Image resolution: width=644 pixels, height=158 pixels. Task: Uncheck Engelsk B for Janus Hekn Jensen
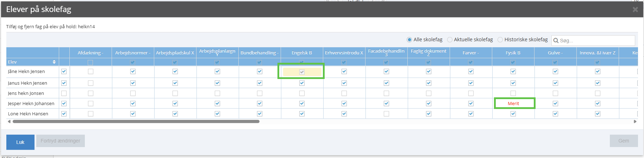[302, 83]
